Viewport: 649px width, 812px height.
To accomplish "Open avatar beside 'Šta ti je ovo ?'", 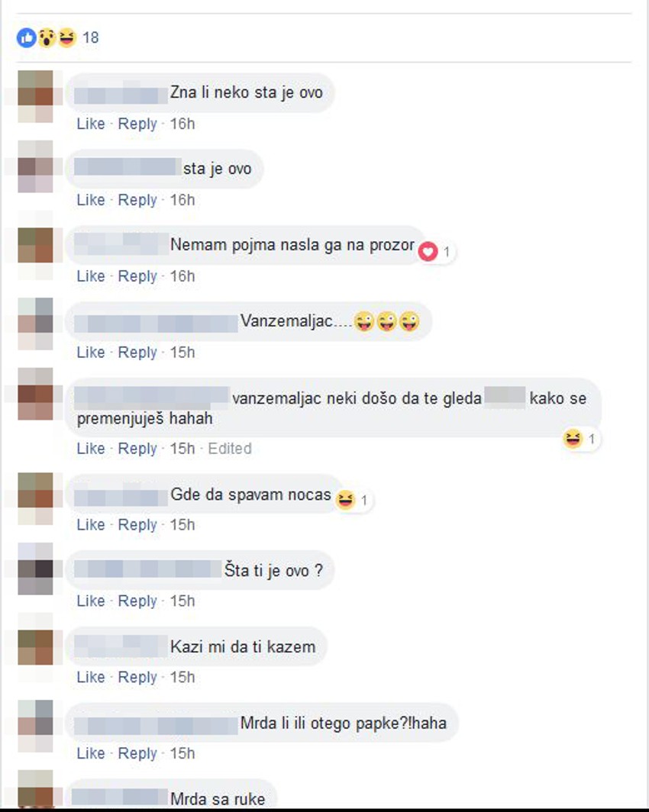I will click(x=35, y=569).
